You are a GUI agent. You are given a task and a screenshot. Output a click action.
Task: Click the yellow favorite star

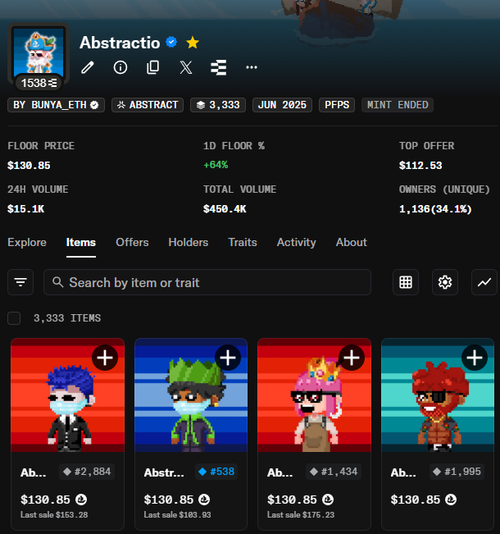[192, 43]
